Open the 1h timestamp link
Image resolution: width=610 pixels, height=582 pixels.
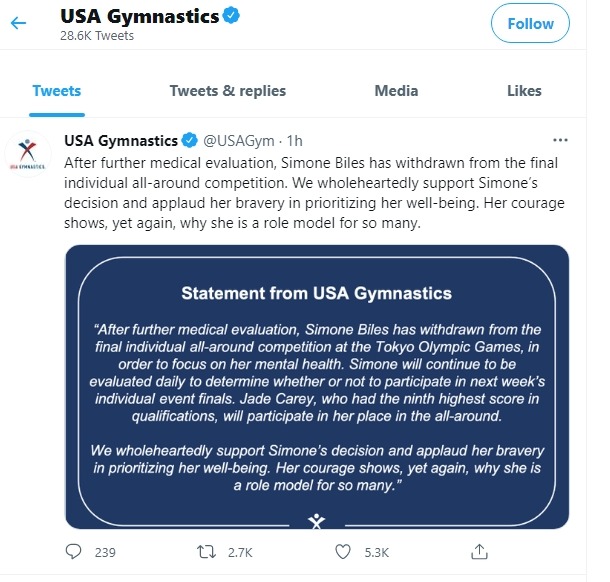tap(294, 141)
